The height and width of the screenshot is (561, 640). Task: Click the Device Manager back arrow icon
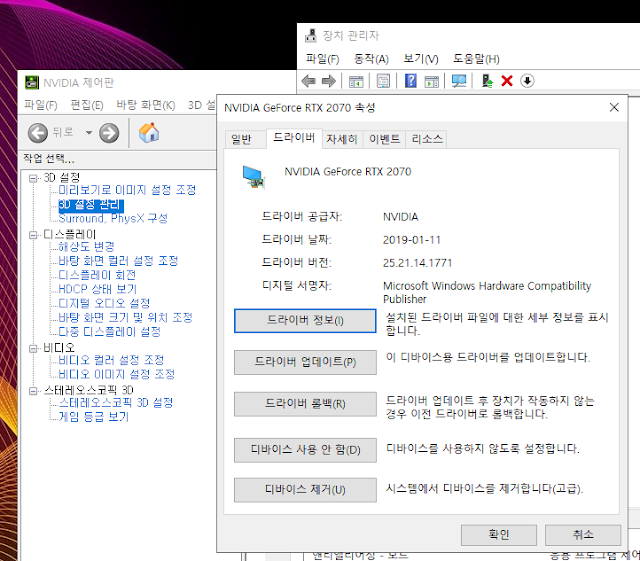click(309, 81)
